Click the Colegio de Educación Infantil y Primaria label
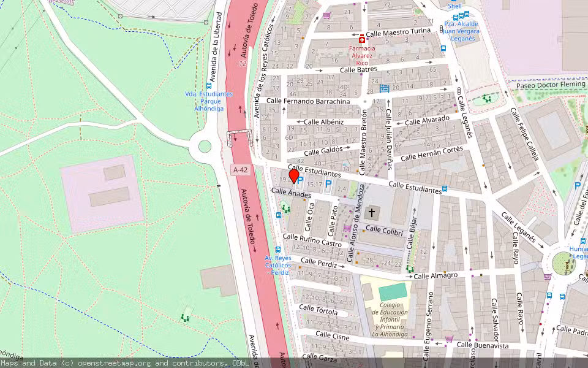Screen dimensions: 588x368 (390, 320)
